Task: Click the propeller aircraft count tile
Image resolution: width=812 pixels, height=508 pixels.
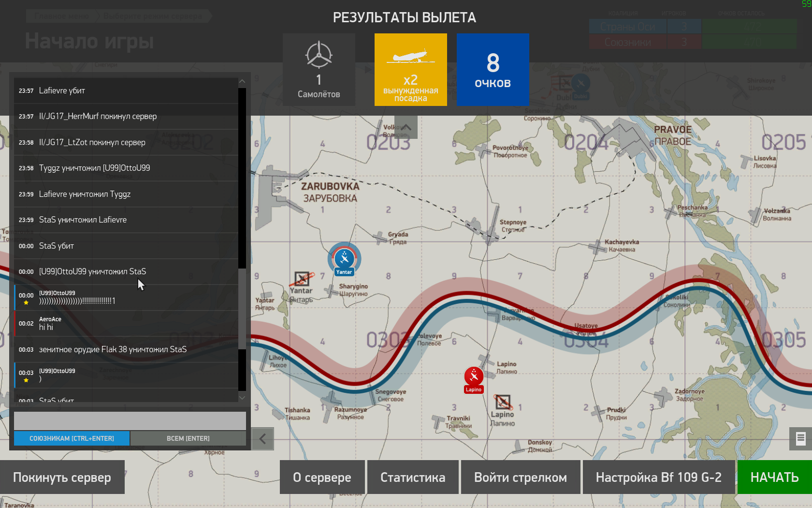Action: [319, 70]
